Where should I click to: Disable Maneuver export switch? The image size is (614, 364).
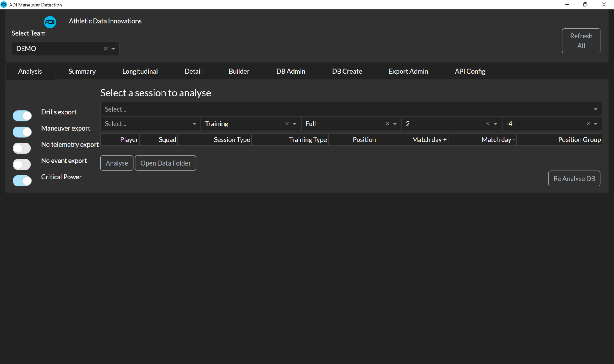[22, 132]
